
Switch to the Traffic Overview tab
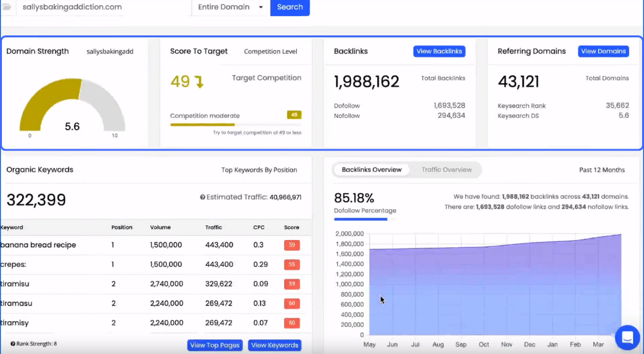pyautogui.click(x=446, y=170)
